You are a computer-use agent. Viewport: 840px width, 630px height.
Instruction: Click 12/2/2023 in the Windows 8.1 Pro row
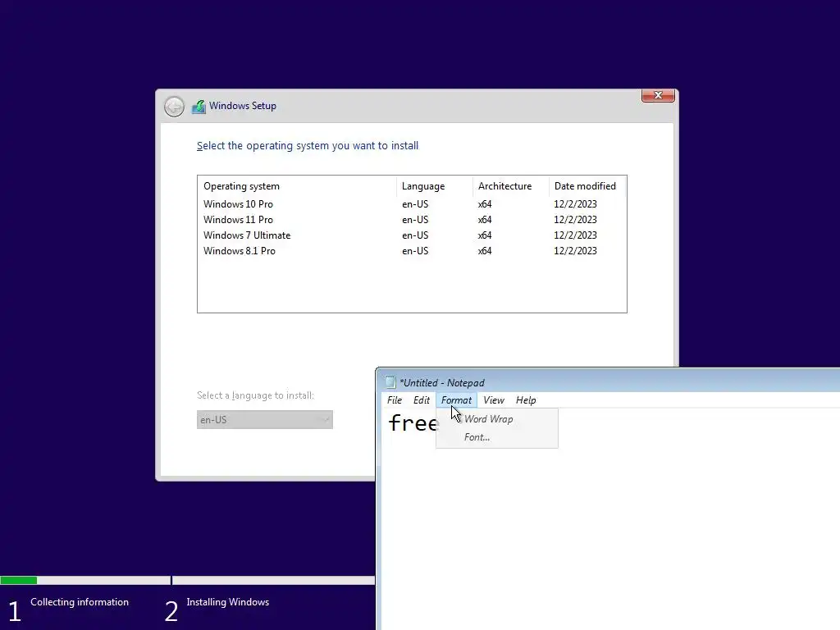(575, 251)
